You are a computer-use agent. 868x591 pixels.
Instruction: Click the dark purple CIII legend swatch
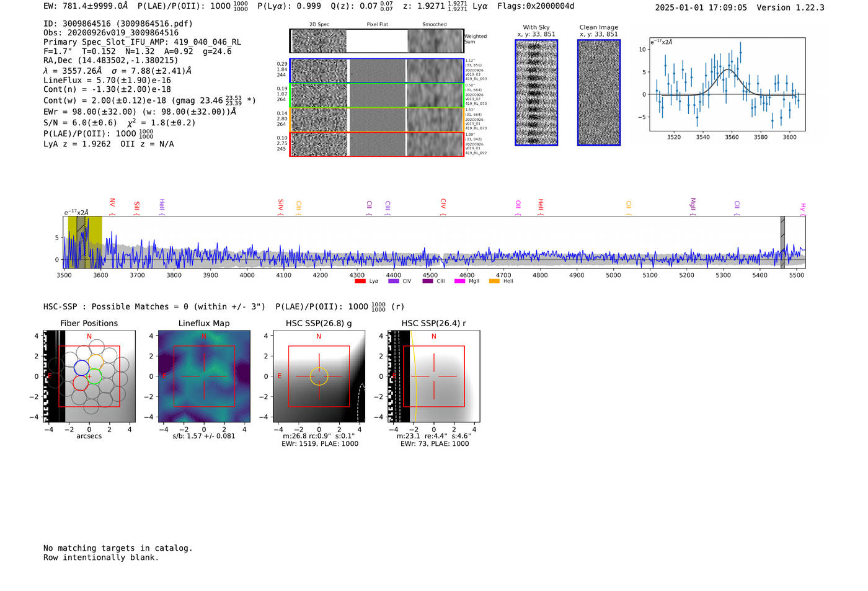(428, 281)
